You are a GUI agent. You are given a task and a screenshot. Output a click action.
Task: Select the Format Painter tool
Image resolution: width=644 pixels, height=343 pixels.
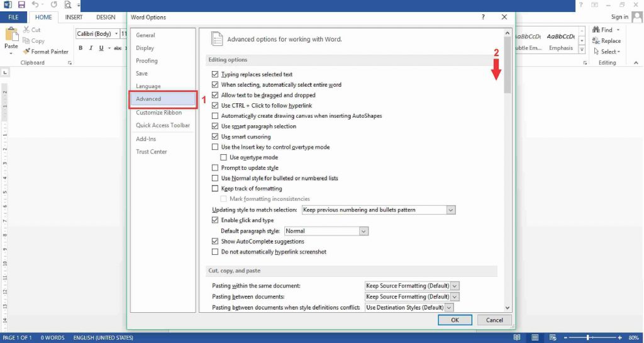click(x=45, y=52)
